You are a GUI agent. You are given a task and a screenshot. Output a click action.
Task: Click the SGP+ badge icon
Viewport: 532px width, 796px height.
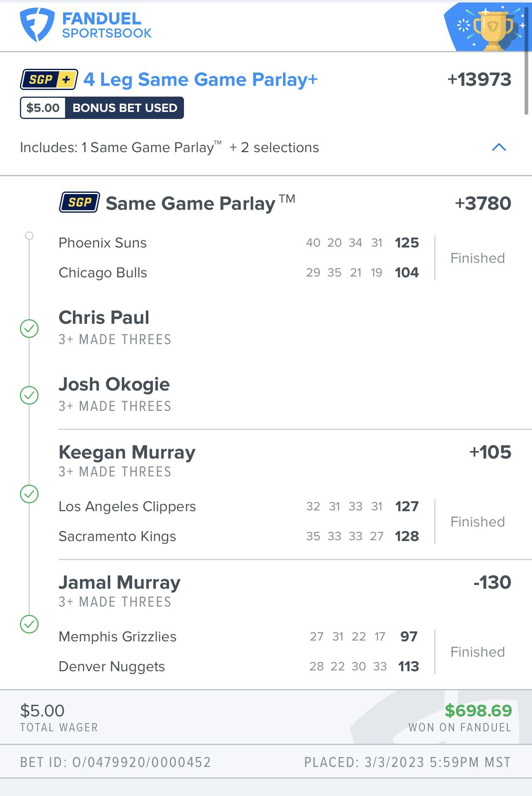pos(49,79)
